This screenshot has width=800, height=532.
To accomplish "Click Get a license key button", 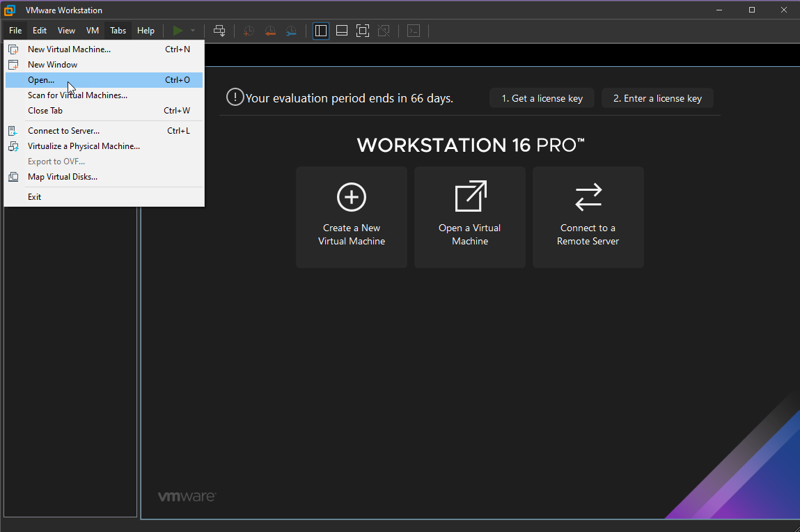I will point(542,98).
